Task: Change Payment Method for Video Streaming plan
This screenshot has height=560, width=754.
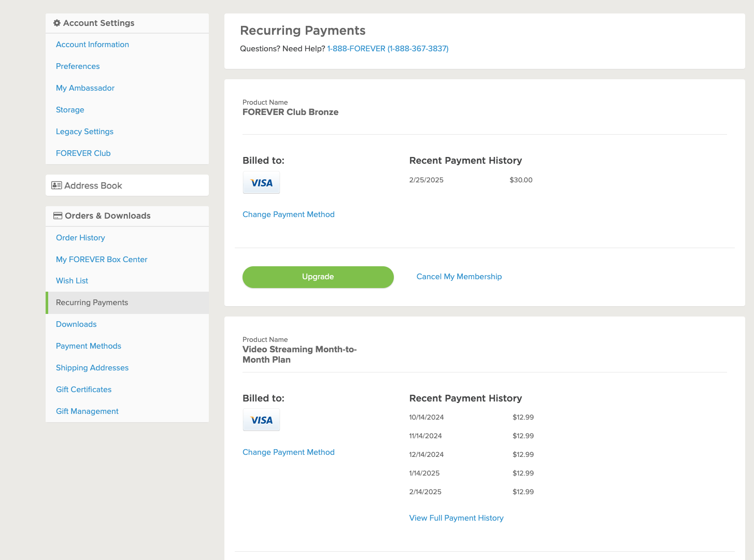Action: coord(289,452)
